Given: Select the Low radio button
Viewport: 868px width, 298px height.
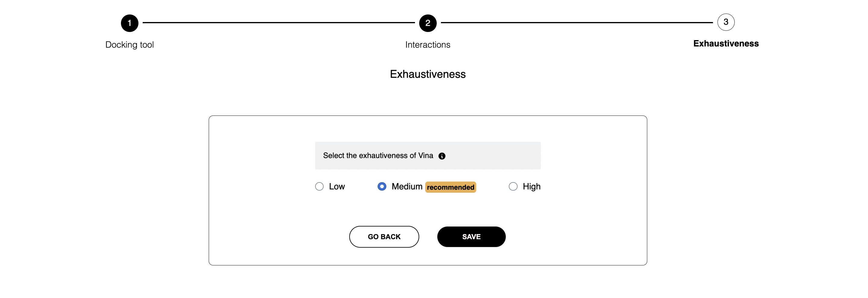Looking at the screenshot, I should coord(319,186).
